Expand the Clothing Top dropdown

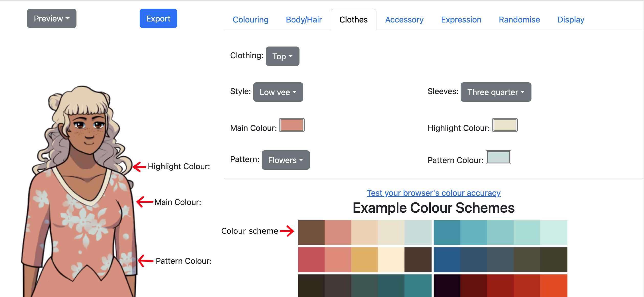click(282, 56)
